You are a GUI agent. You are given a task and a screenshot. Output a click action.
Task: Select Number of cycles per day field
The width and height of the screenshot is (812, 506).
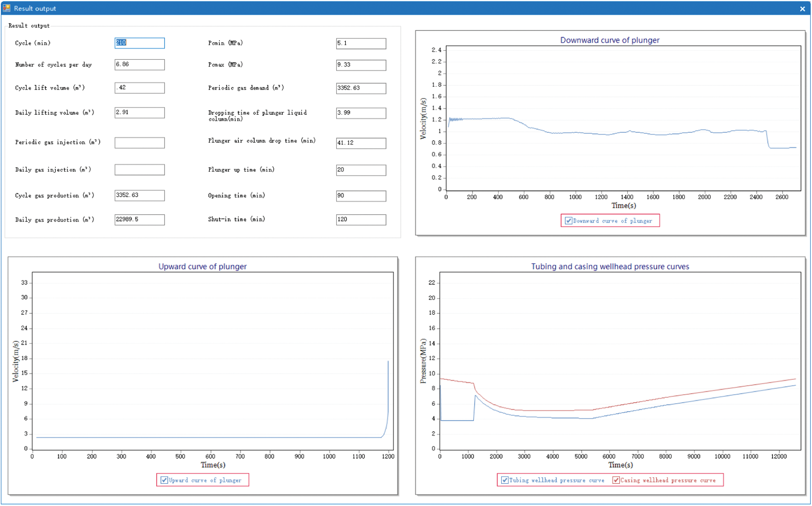pyautogui.click(x=139, y=65)
